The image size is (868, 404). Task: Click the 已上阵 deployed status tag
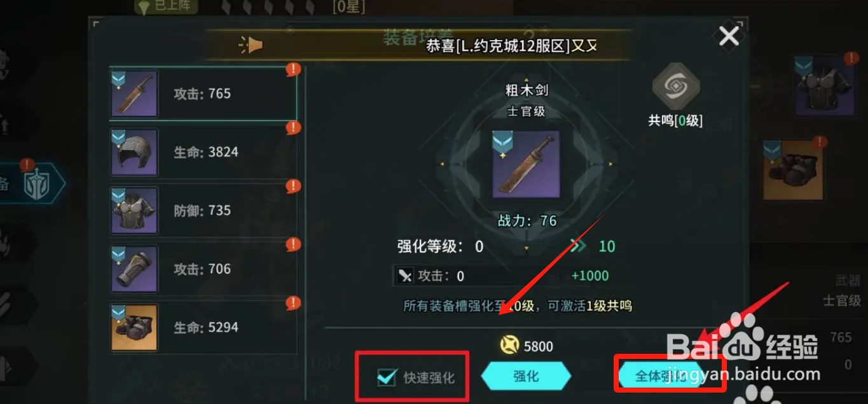coord(167,6)
